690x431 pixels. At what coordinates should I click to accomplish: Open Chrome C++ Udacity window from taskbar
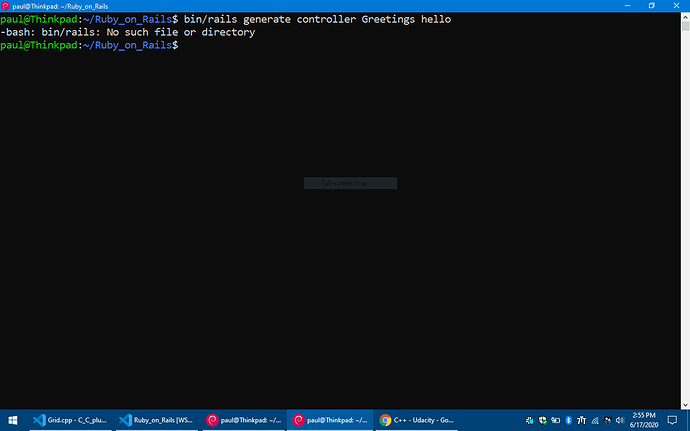click(416, 420)
